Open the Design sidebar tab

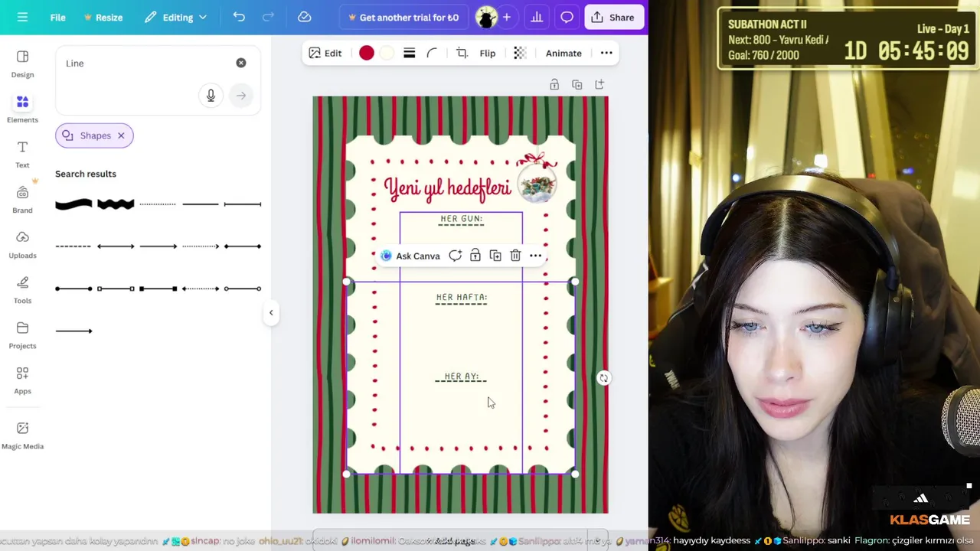(22, 64)
